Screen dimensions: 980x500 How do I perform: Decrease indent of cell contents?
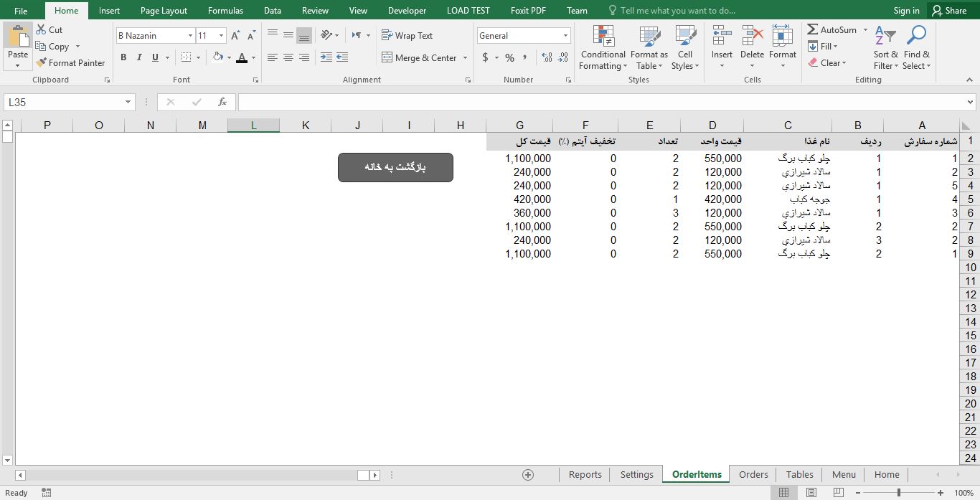326,57
